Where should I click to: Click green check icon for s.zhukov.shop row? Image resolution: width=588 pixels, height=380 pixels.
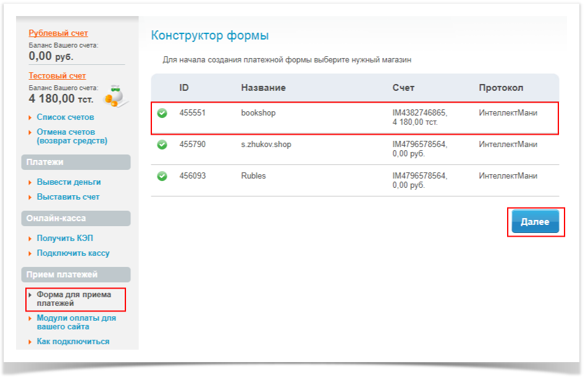tap(162, 145)
